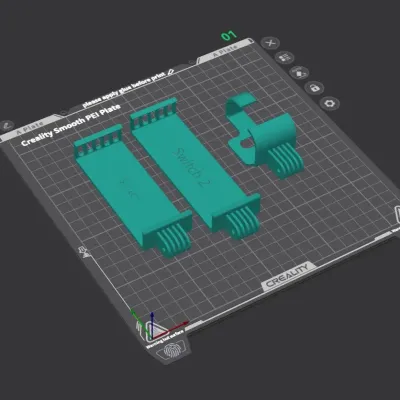Toggle the plate lock icon
This screenshot has width=400, height=400.
[x=314, y=88]
